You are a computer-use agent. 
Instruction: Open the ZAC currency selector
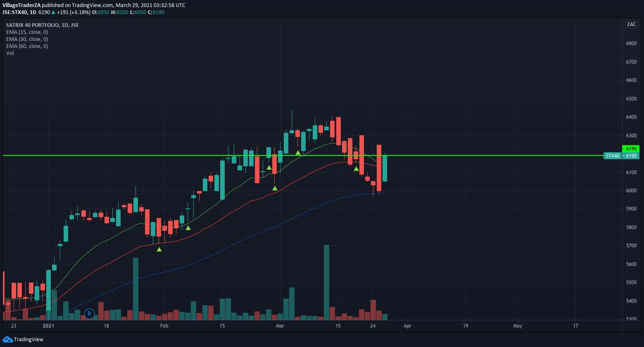point(631,24)
